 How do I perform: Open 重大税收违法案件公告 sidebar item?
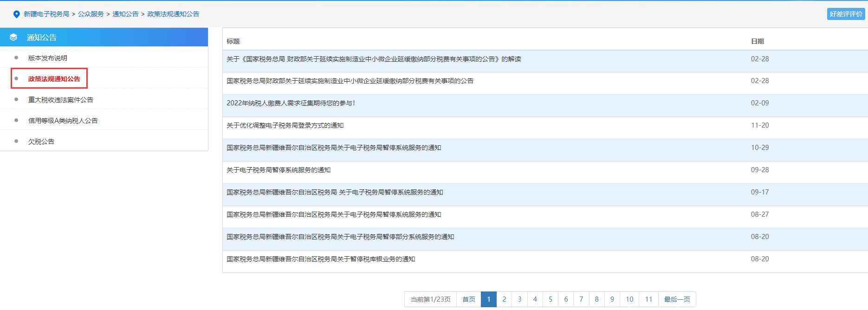point(61,100)
